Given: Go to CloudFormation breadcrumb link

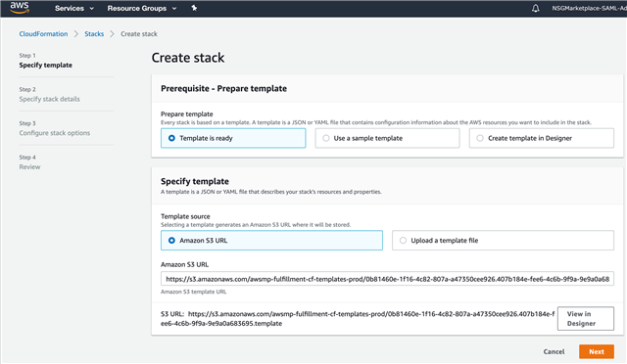Looking at the screenshot, I should pyautogui.click(x=43, y=34).
